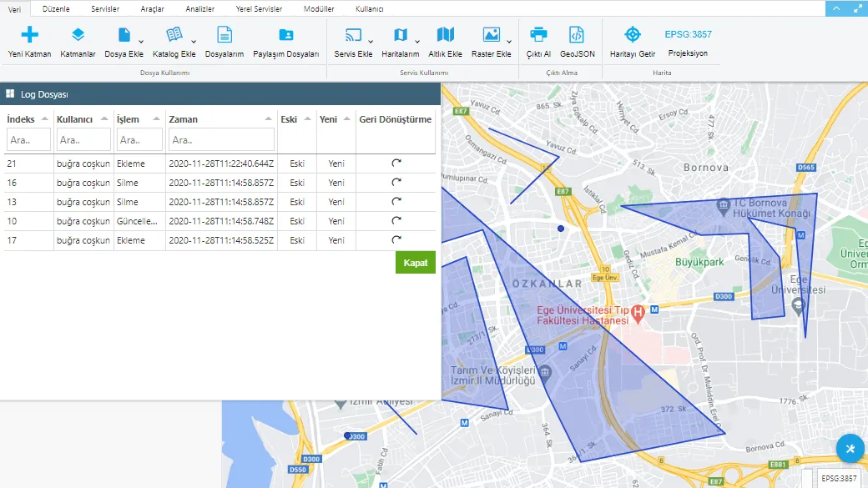
Task: Click the blue point marker near Özkanlar
Action: click(561, 229)
